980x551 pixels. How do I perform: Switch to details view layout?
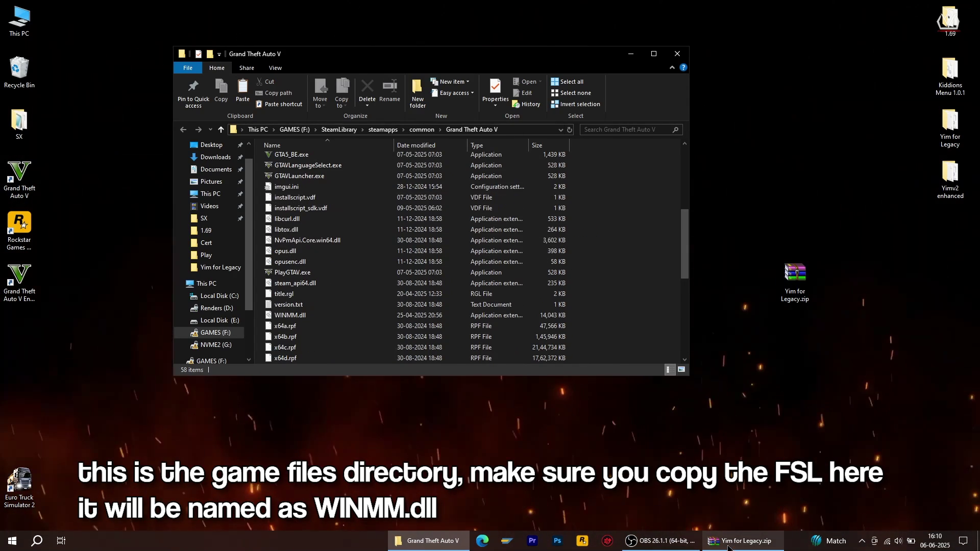668,370
